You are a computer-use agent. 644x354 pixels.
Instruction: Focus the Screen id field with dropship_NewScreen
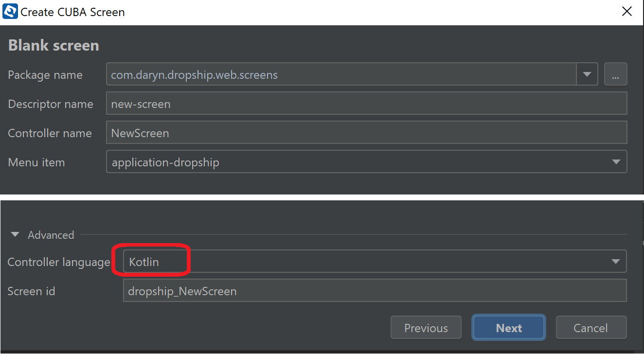click(375, 291)
